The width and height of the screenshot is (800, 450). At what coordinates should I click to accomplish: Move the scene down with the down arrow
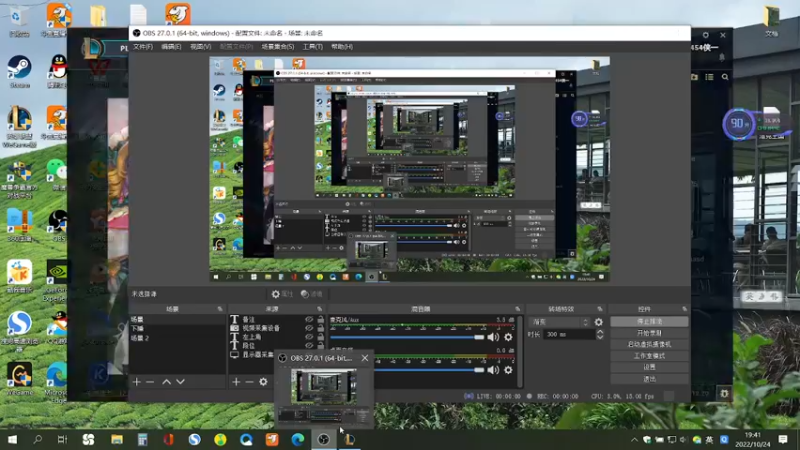[x=180, y=382]
